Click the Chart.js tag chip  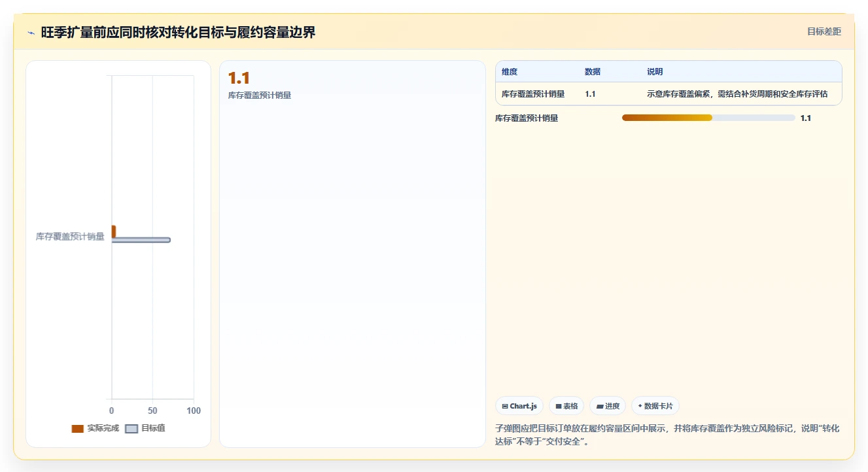(519, 406)
